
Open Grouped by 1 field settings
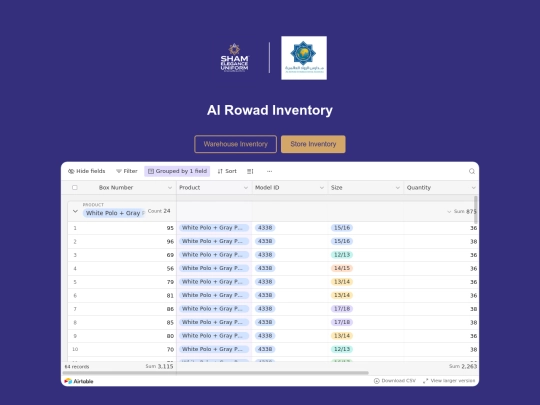tap(177, 171)
